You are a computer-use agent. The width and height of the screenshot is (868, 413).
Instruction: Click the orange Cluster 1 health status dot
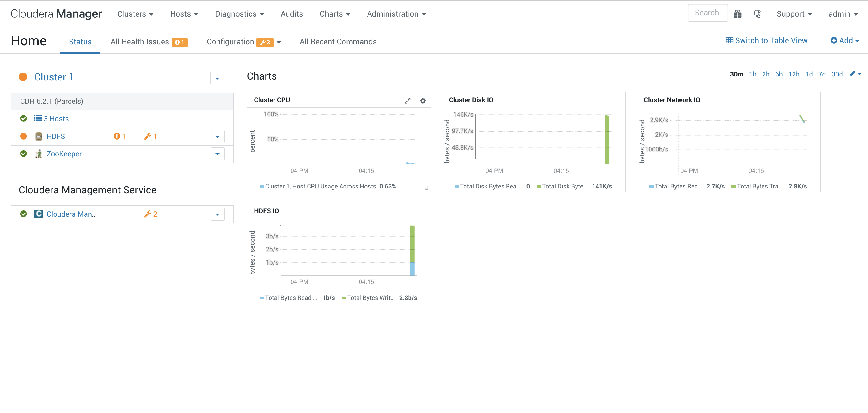[x=23, y=77]
